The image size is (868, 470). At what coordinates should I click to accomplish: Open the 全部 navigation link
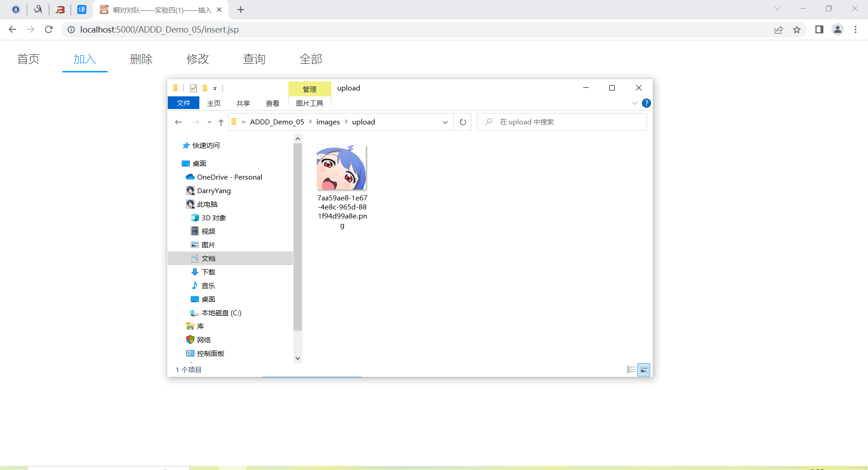point(311,59)
